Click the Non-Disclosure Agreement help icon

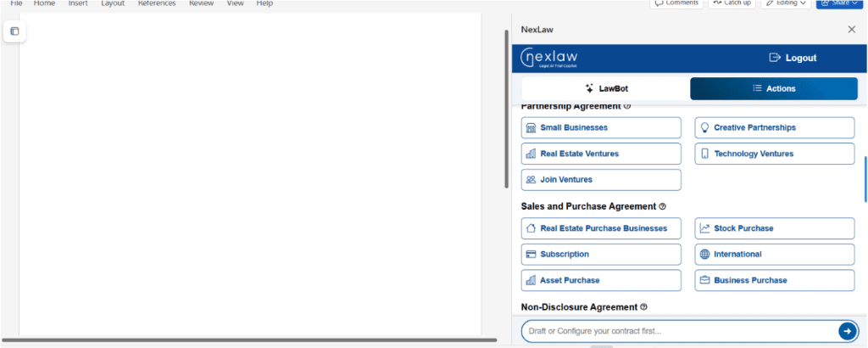[643, 307]
